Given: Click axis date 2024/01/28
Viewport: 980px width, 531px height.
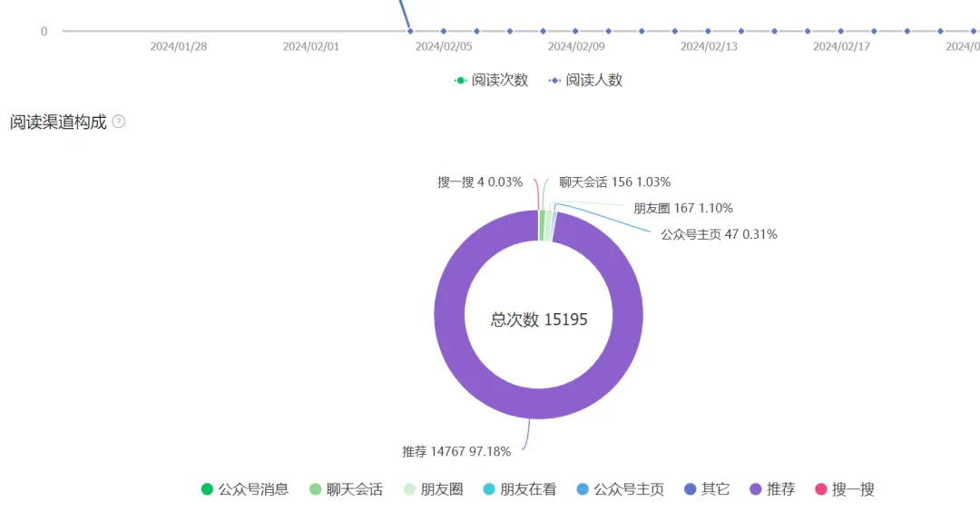Looking at the screenshot, I should [x=178, y=46].
